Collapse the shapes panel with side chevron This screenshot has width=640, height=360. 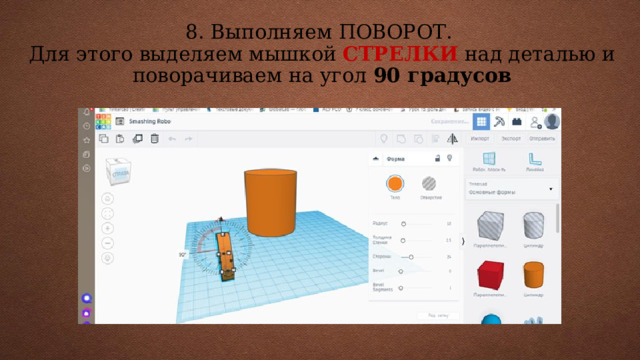pos(463,241)
